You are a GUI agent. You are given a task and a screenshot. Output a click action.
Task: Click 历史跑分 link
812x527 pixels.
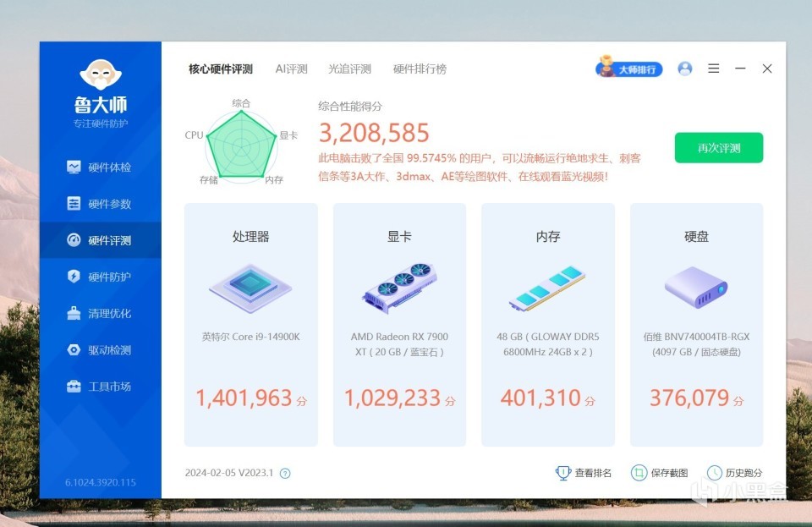(x=743, y=473)
